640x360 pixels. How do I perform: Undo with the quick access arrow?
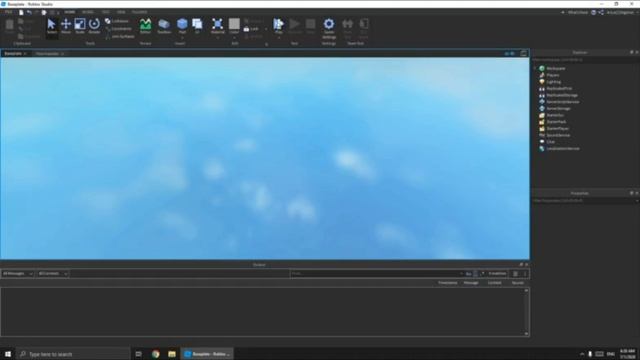click(x=29, y=13)
